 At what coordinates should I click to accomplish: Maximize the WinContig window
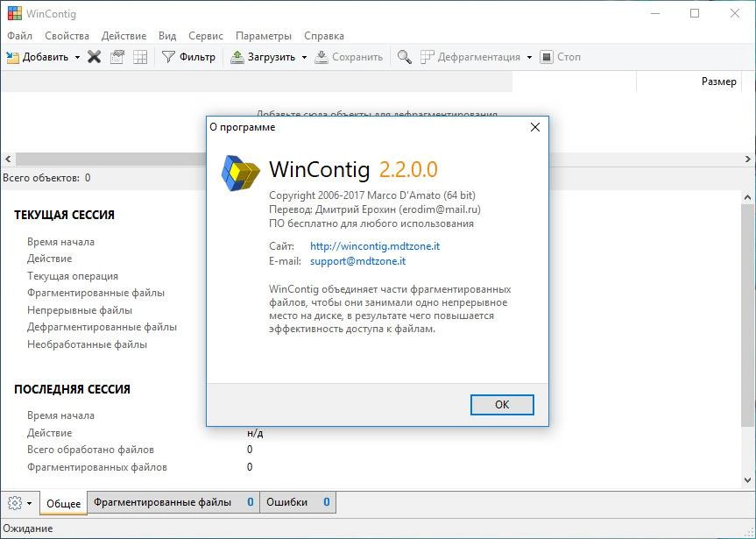(x=695, y=13)
